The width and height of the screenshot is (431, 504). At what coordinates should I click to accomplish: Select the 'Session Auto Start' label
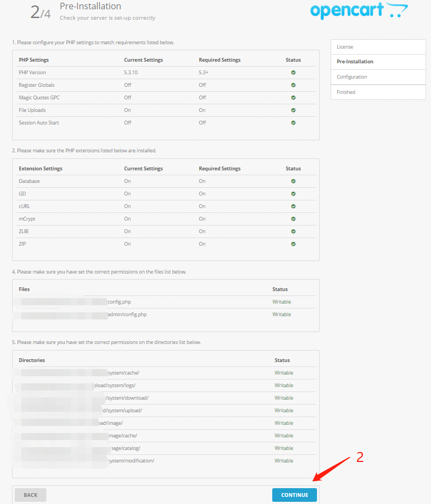pyautogui.click(x=39, y=123)
